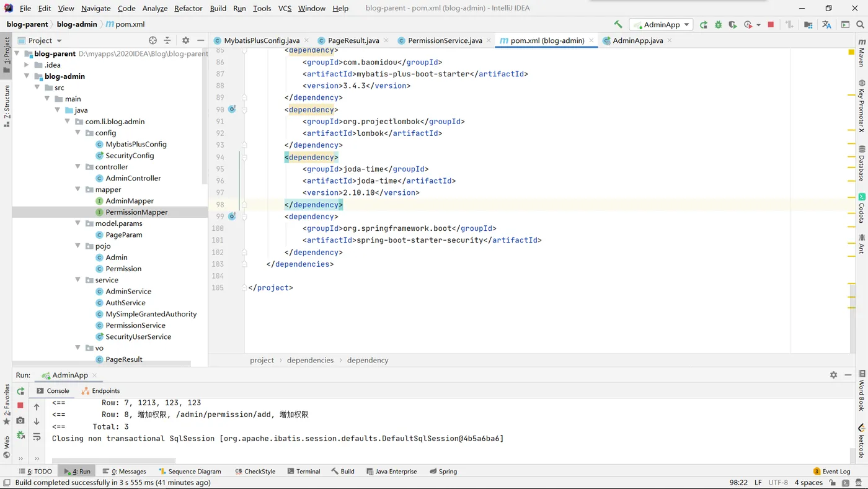This screenshot has width=868, height=489.
Task: Toggle soft-wrap in the console
Action: [37, 437]
